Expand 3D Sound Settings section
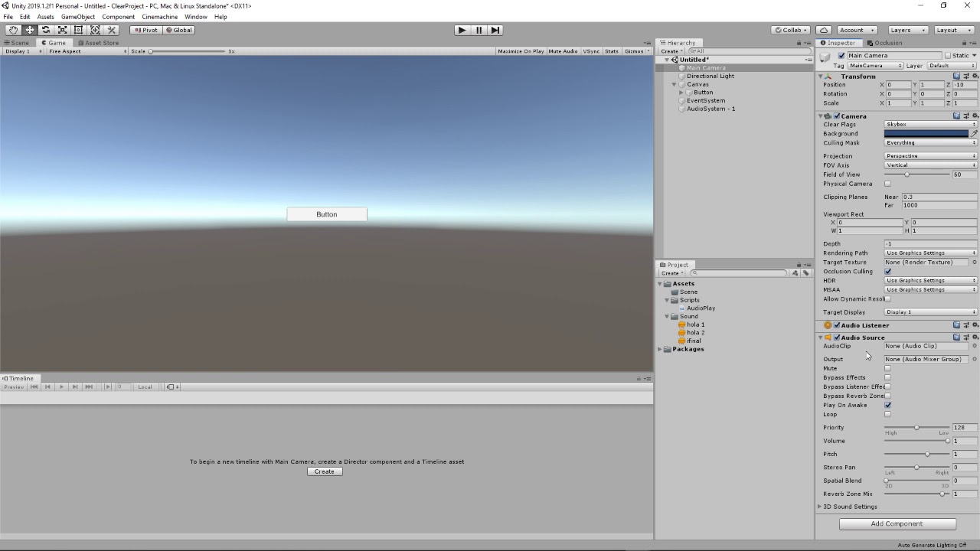Screen dimensions: 980x551 coord(820,507)
